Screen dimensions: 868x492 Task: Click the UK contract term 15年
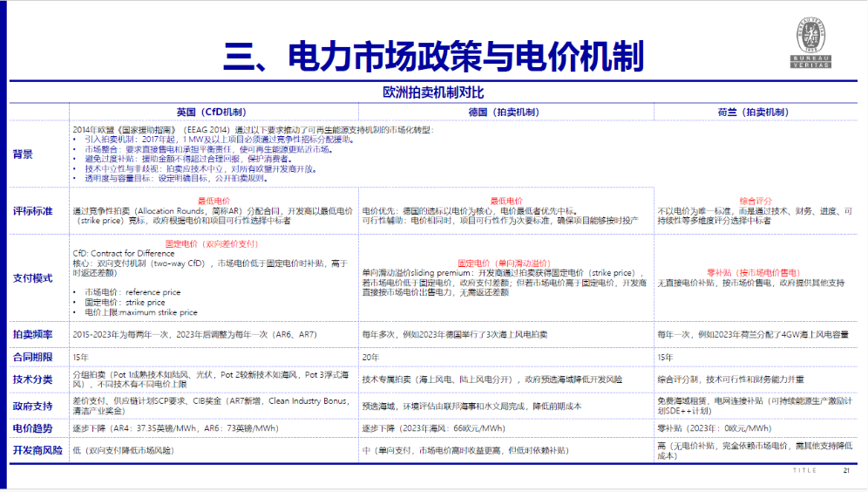[81, 358]
